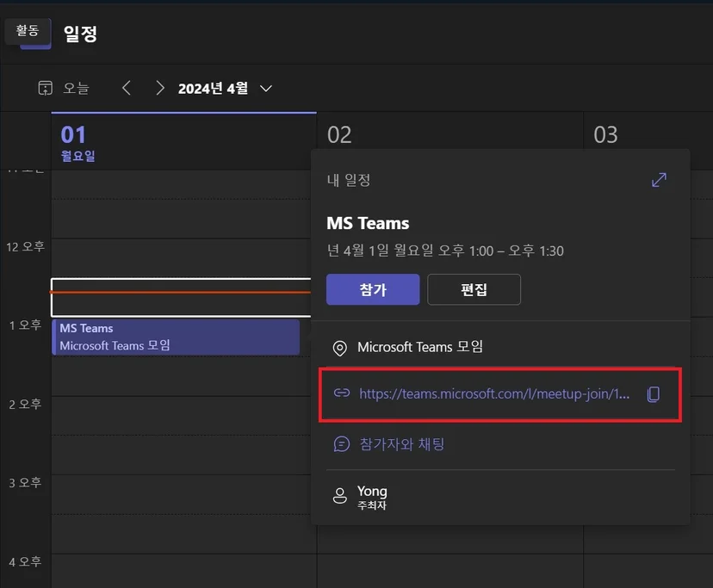The image size is (713, 588).
Task: Go to the next week arrow
Action: click(159, 88)
